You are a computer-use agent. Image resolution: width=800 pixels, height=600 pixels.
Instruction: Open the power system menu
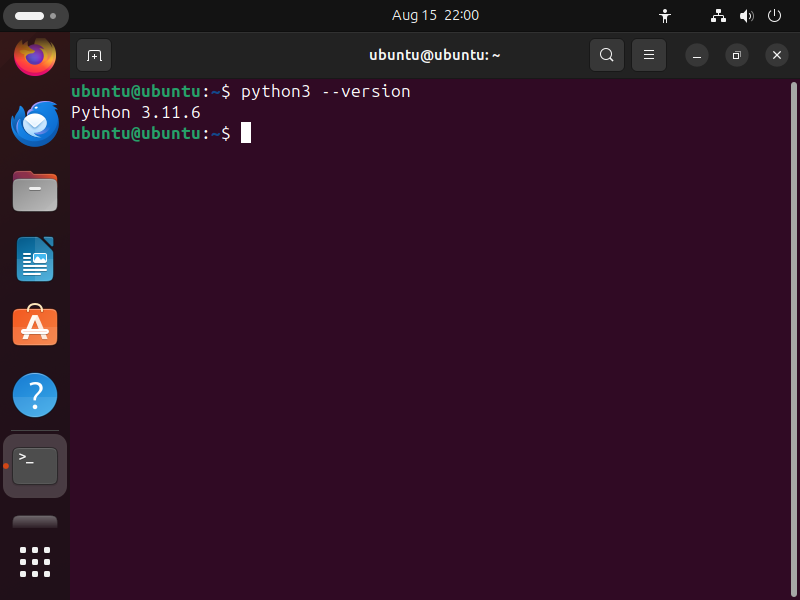[x=774, y=16]
